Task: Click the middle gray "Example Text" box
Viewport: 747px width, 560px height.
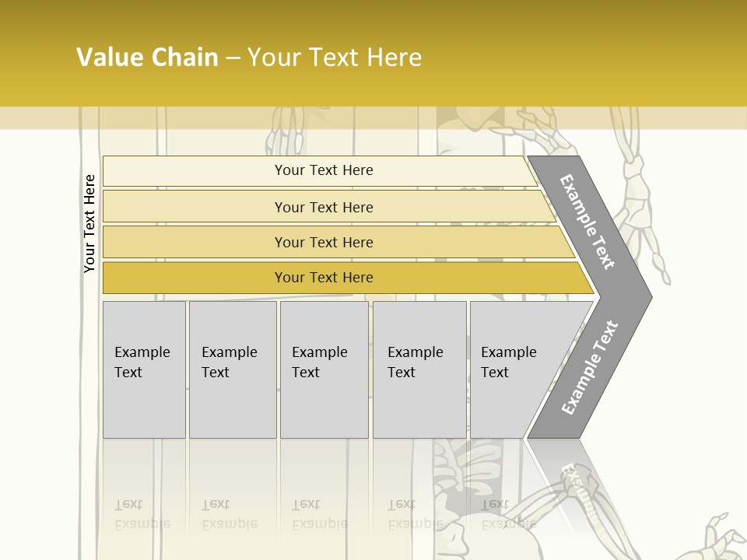Action: point(324,369)
